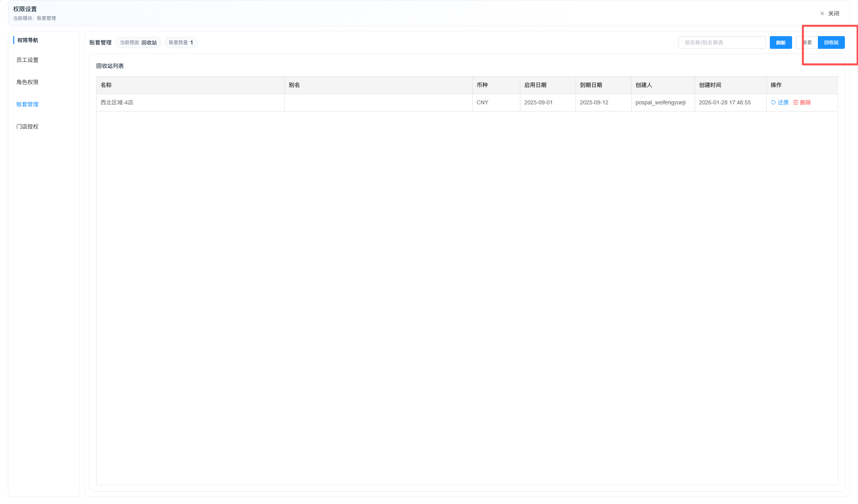Click the 回收站列表 heading
This screenshot has width=858, height=504.
[x=110, y=66]
